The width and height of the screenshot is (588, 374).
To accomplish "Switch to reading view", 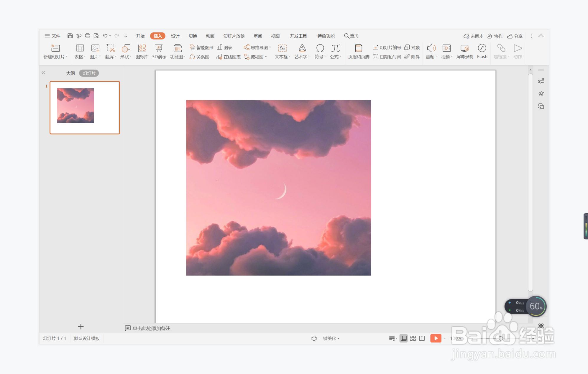I will coord(422,338).
